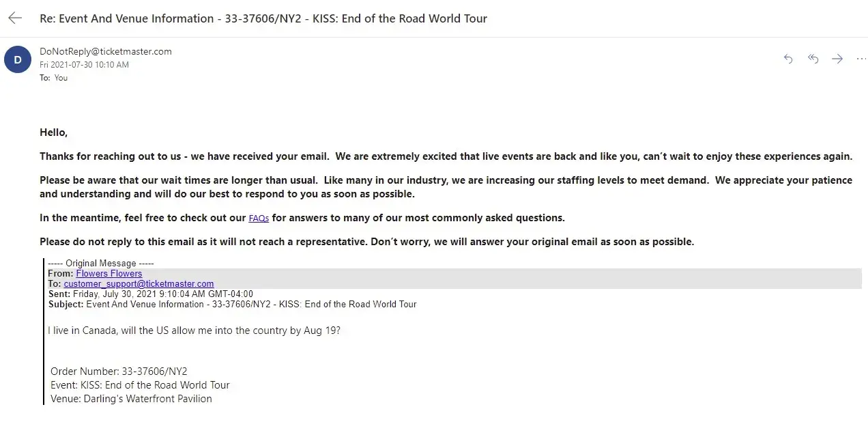Screen dimensions: 868x435
Task: Open the customer_support@ticketmaster.com link
Action: [x=139, y=283]
